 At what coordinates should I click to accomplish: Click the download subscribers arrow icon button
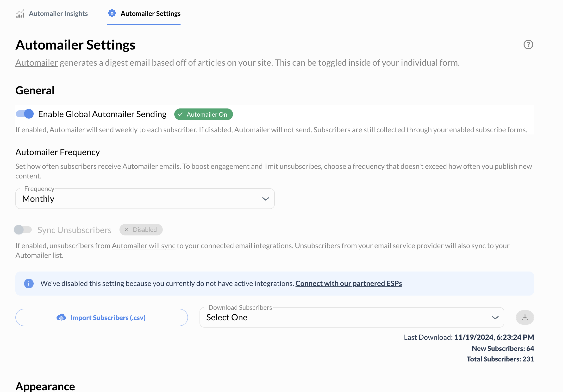[x=525, y=317]
